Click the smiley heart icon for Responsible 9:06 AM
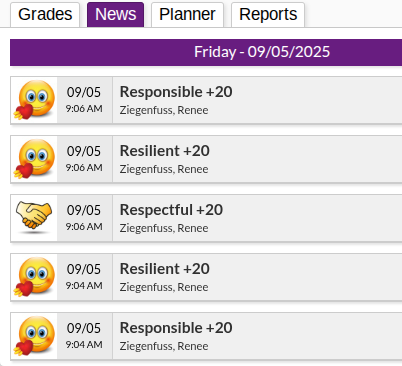The height and width of the screenshot is (366, 402). 34,100
